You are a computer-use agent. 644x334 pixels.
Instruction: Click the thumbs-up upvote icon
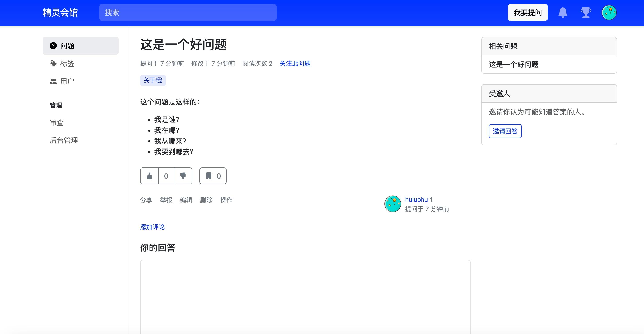tap(149, 176)
